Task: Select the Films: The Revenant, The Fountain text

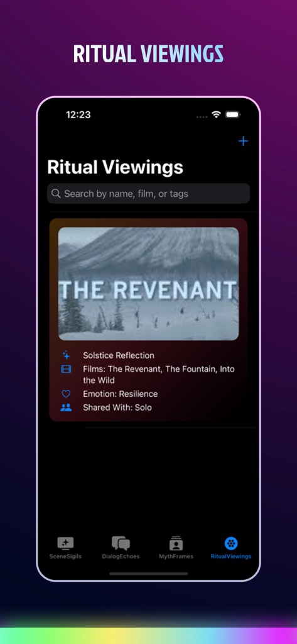Action: 159,375
